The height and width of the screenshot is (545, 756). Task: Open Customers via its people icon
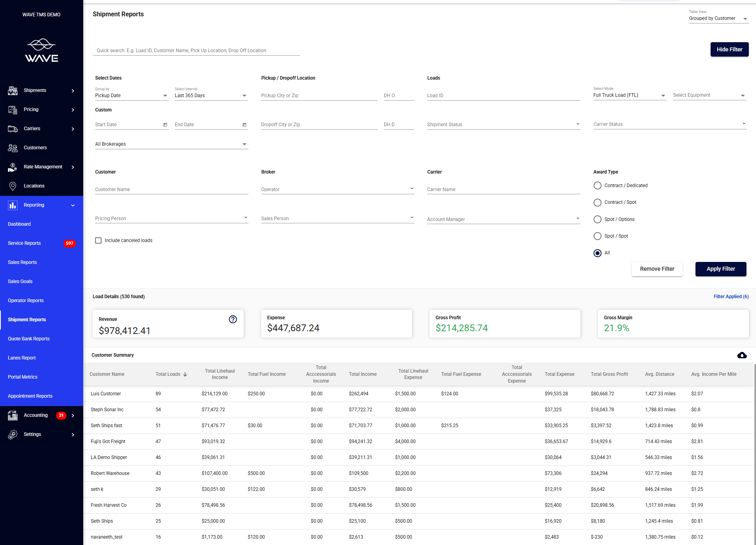pyautogui.click(x=13, y=148)
